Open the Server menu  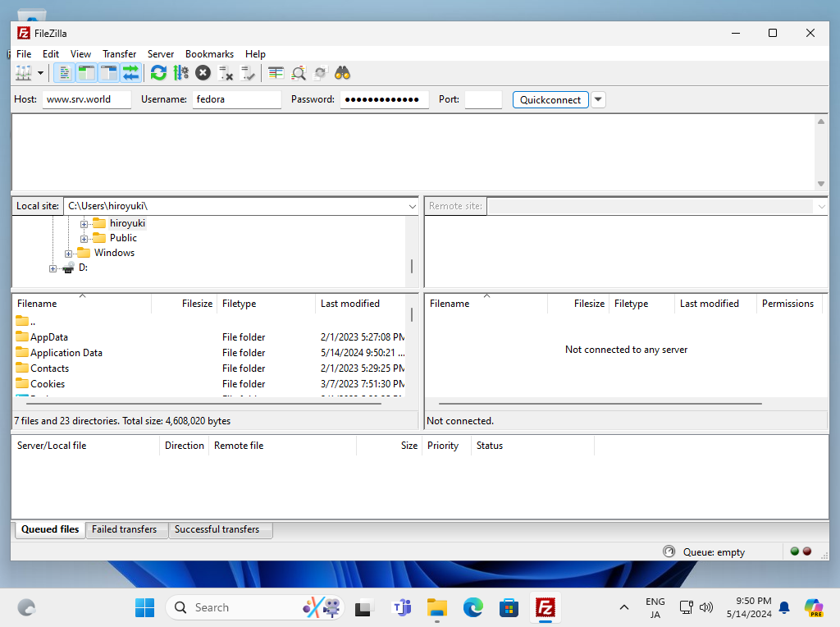161,54
